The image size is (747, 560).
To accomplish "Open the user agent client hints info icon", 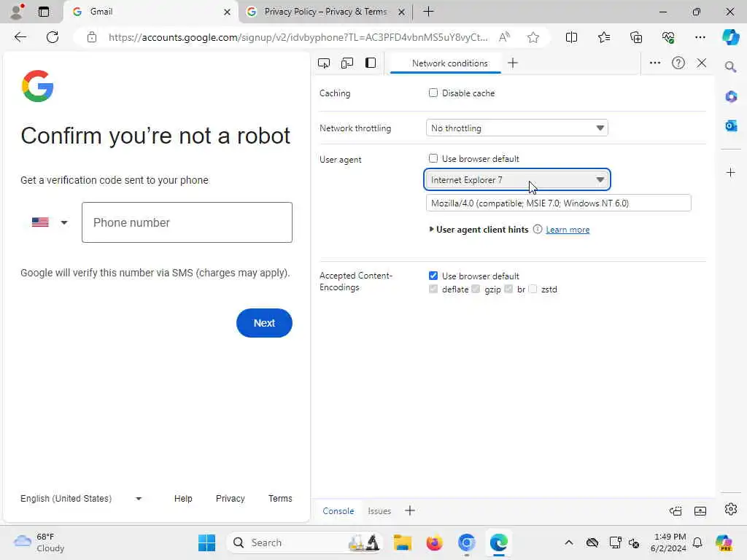I will click(x=537, y=229).
